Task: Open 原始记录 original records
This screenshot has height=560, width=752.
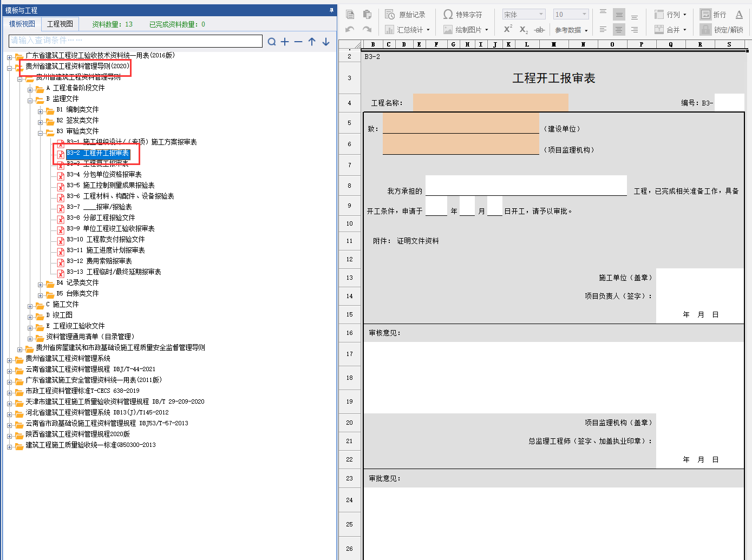Action: tap(405, 15)
